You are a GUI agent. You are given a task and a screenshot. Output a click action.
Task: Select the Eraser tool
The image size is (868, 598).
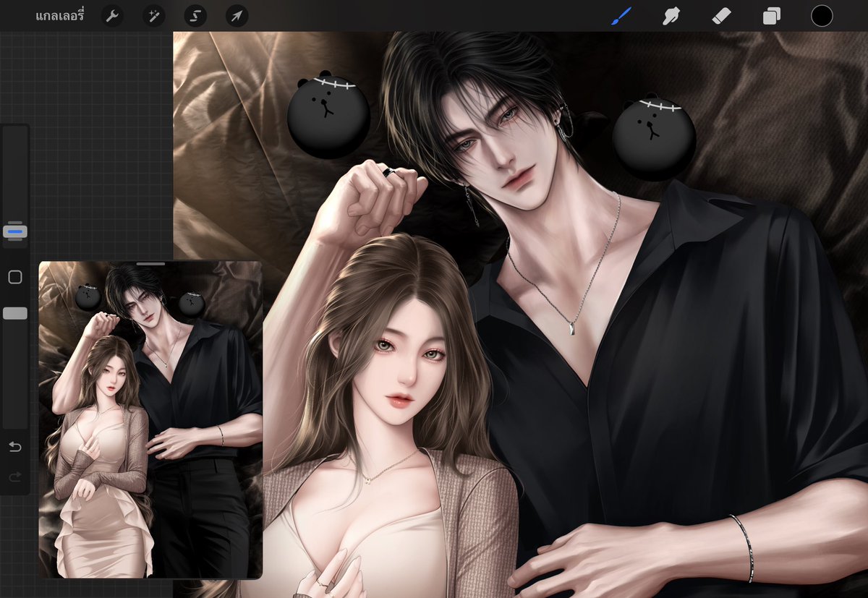720,16
